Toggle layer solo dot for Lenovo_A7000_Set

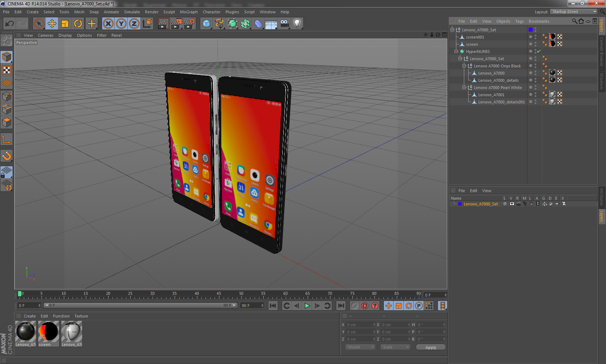pyautogui.click(x=505, y=204)
